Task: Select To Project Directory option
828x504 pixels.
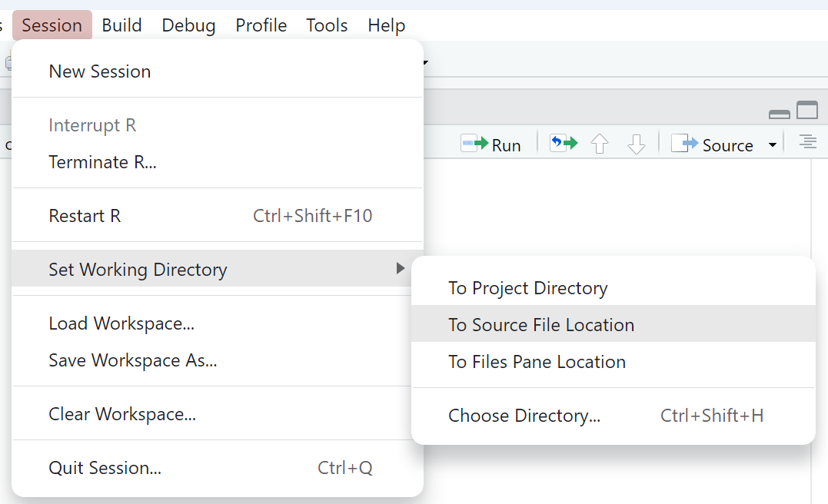Action: tap(527, 288)
